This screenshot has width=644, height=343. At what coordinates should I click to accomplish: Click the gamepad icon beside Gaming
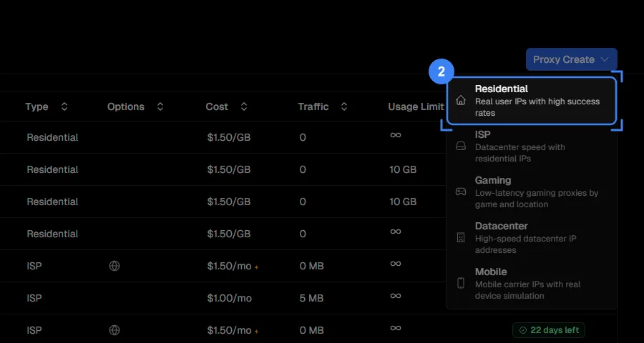click(461, 192)
